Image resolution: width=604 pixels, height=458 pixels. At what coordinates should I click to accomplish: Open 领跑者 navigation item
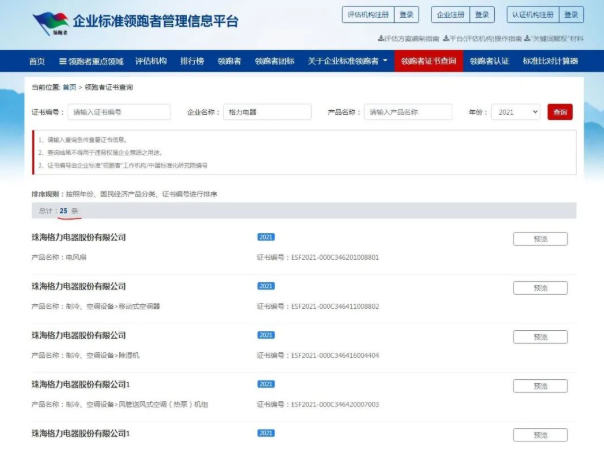(x=229, y=61)
